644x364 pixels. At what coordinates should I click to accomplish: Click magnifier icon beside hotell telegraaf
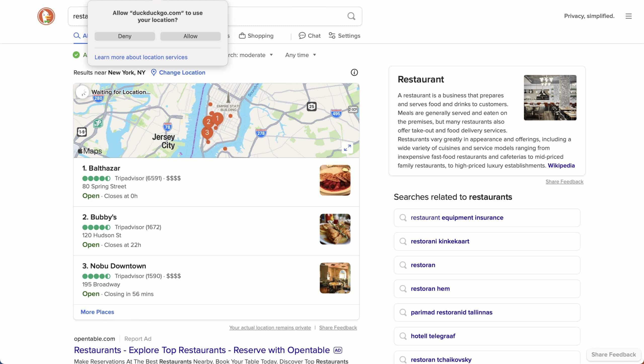tap(403, 336)
